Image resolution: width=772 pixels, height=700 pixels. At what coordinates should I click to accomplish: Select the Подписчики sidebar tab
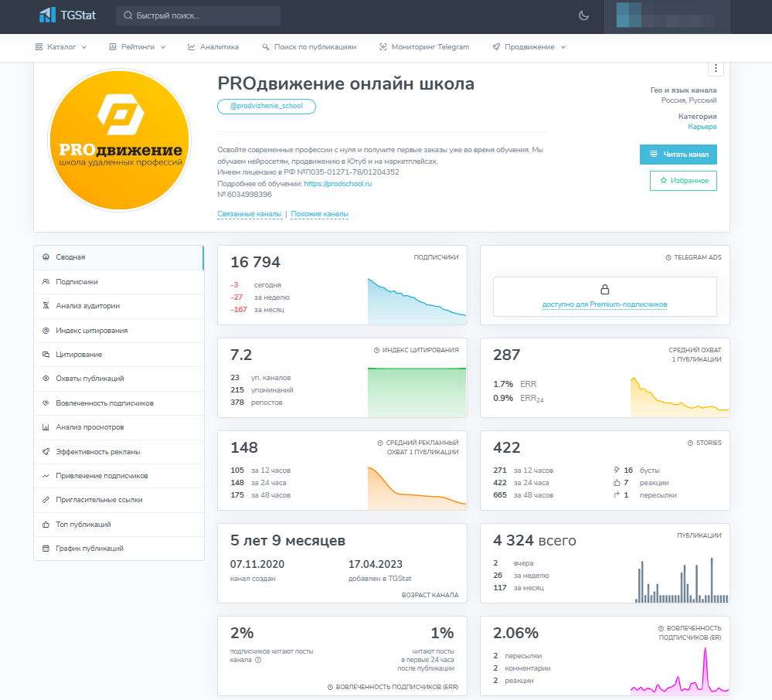coord(119,282)
